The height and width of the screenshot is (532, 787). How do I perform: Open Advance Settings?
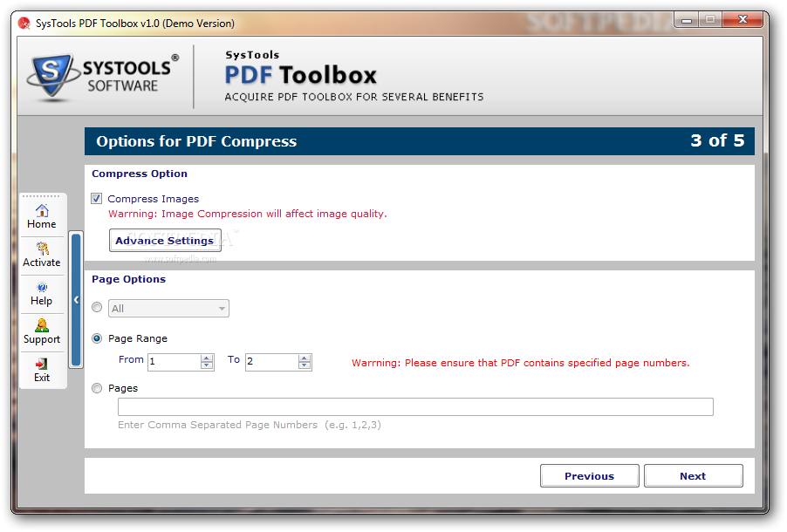coord(165,241)
